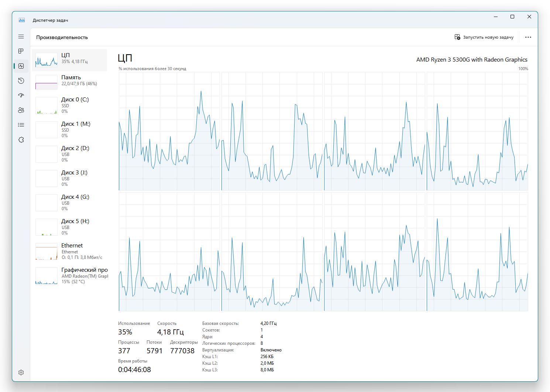Open the hamburger navigation menu
The width and height of the screenshot is (550, 392).
click(x=21, y=37)
